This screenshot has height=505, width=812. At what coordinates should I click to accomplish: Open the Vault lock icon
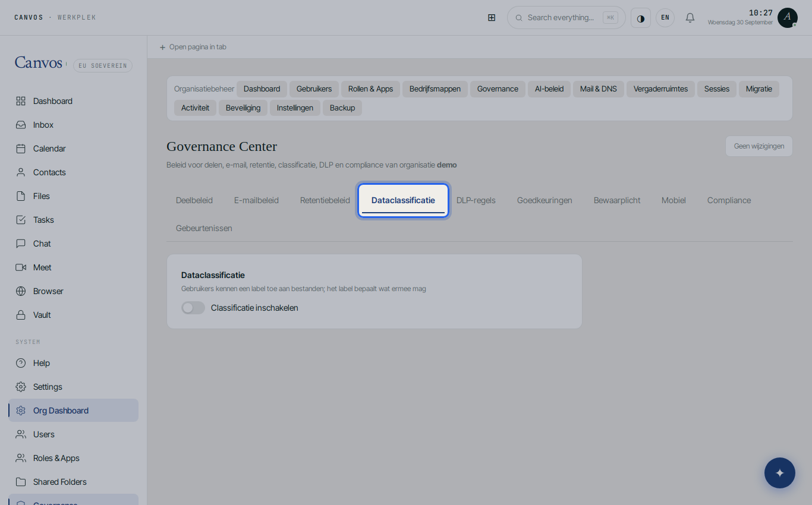[21, 315]
